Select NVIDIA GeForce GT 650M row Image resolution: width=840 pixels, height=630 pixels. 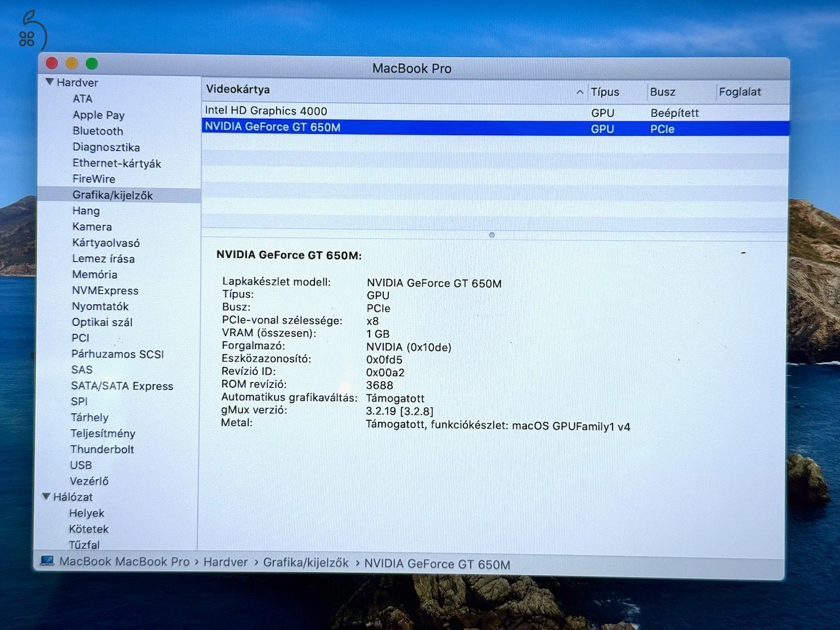pos(495,128)
